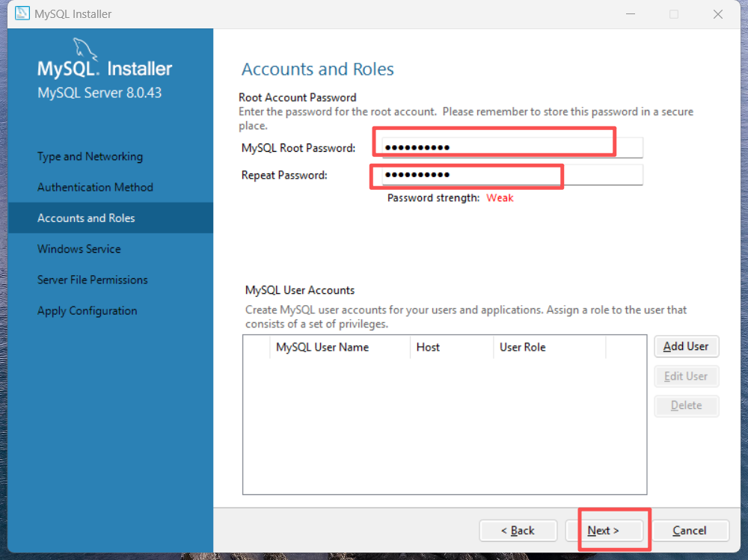Click the Weak password strength indicator
This screenshot has height=560, width=748.
pos(500,198)
